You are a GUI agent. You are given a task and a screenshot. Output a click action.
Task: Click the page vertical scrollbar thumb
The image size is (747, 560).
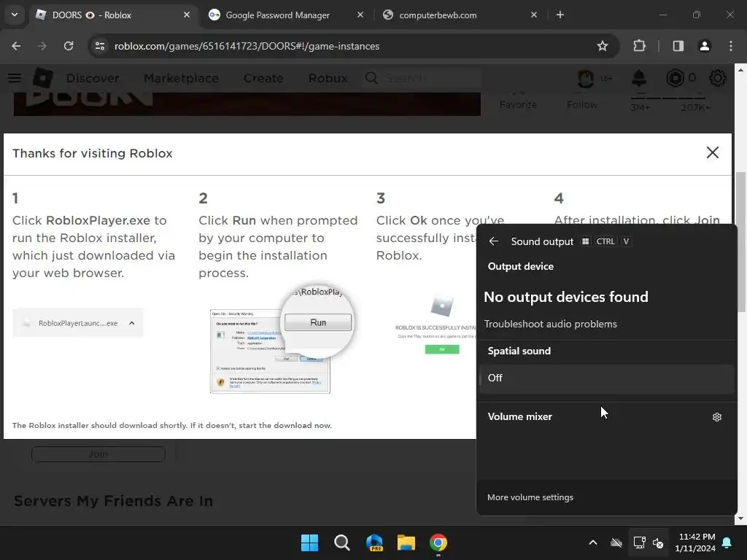741,242
